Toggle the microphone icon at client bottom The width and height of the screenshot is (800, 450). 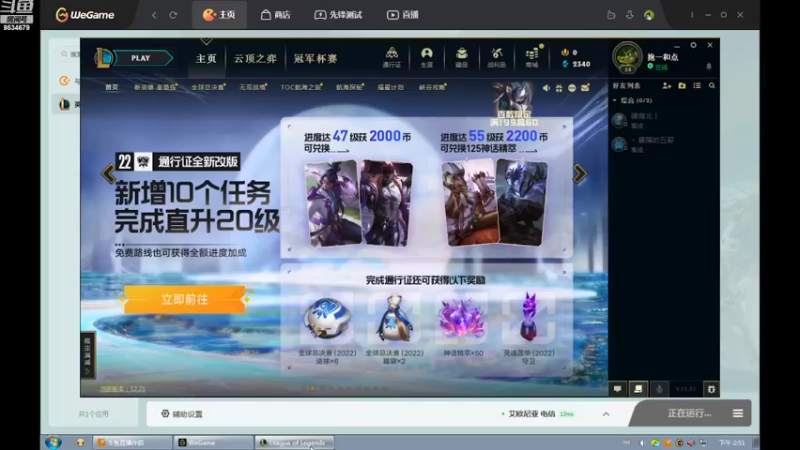click(659, 389)
